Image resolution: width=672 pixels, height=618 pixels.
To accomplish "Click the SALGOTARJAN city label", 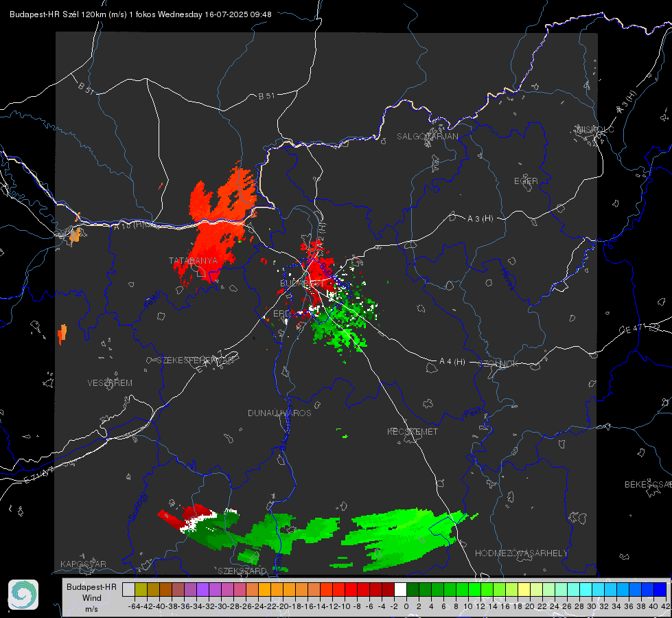I will (427, 137).
